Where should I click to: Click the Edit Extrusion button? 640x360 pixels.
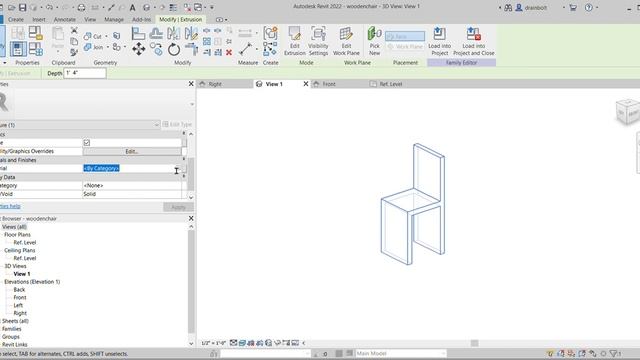click(x=295, y=41)
